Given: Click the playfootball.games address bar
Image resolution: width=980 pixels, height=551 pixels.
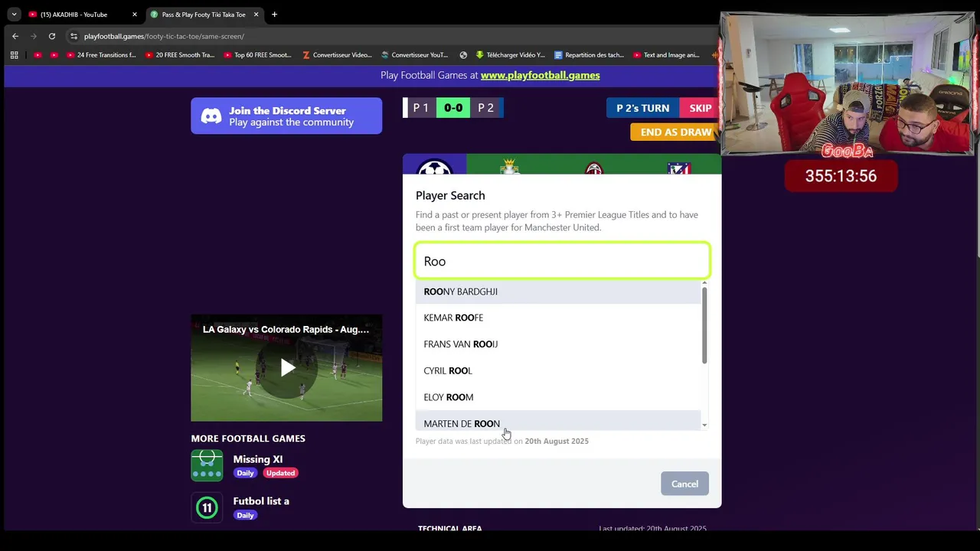Looking at the screenshot, I should [164, 36].
